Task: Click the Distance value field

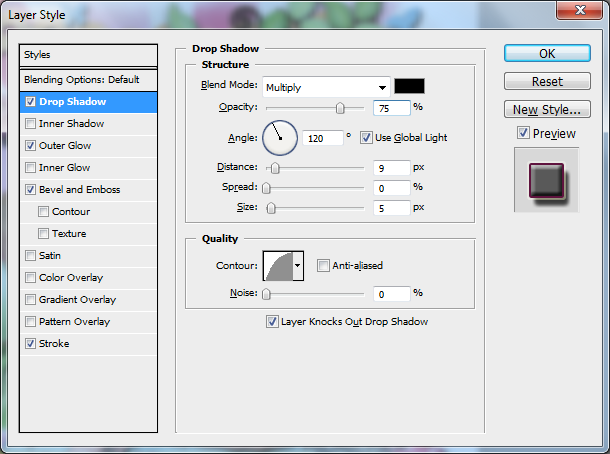Action: click(392, 168)
